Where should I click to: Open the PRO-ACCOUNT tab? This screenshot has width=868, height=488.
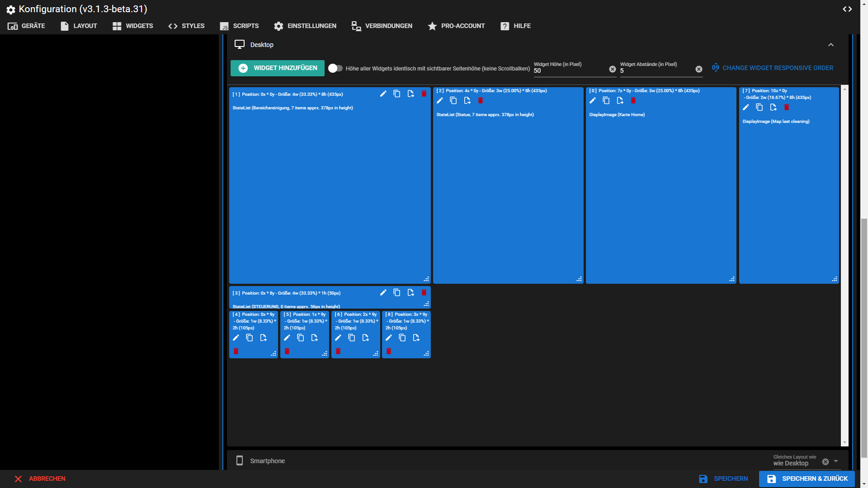(456, 26)
